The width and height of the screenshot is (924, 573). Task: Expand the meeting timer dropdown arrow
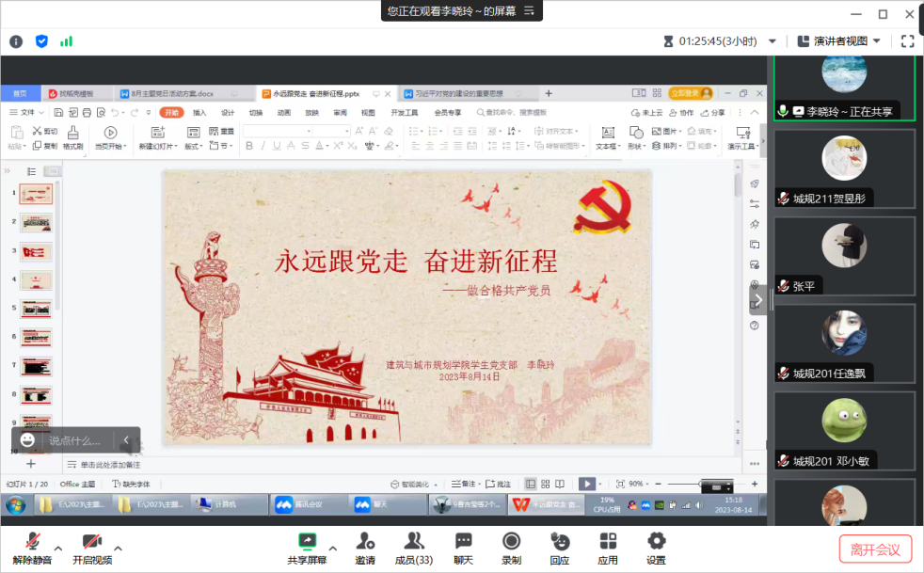click(x=773, y=41)
